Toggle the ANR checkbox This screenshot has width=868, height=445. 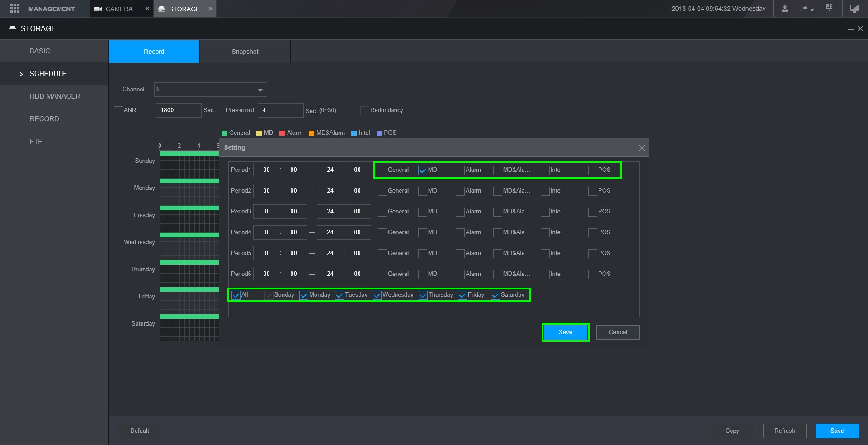pos(118,111)
